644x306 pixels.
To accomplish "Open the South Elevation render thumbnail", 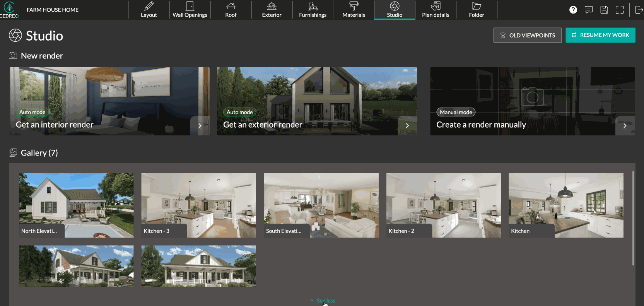I will pos(321,205).
